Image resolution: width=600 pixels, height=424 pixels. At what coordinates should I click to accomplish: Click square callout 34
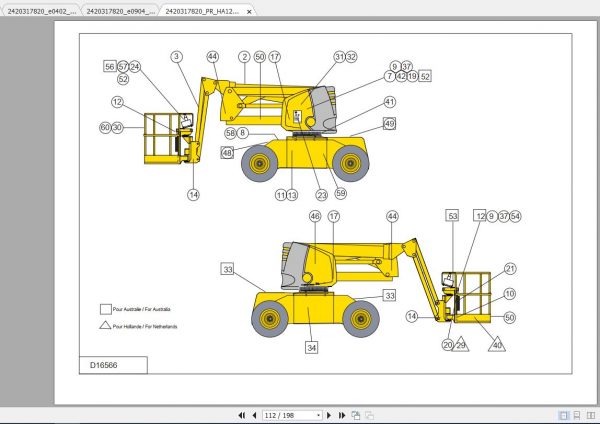(311, 347)
